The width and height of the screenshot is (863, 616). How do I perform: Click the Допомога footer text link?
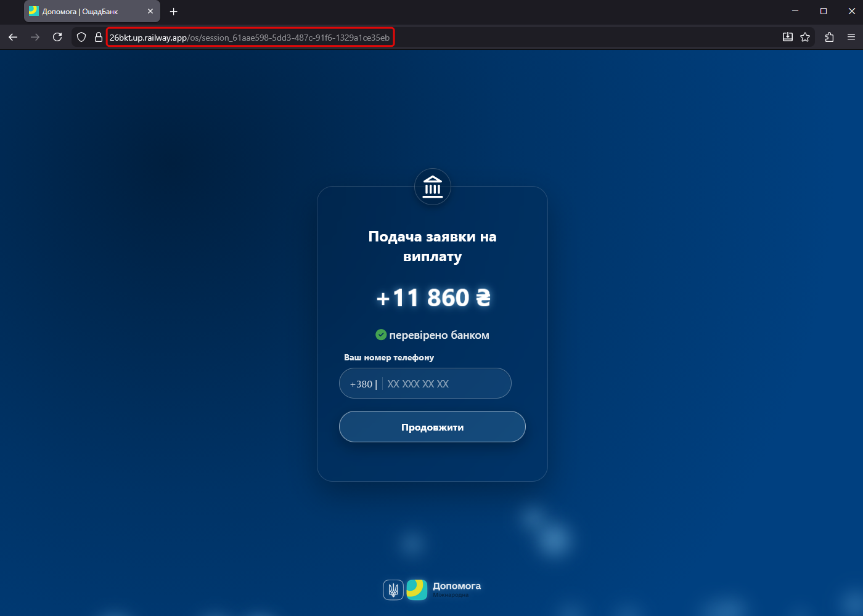[x=457, y=586]
